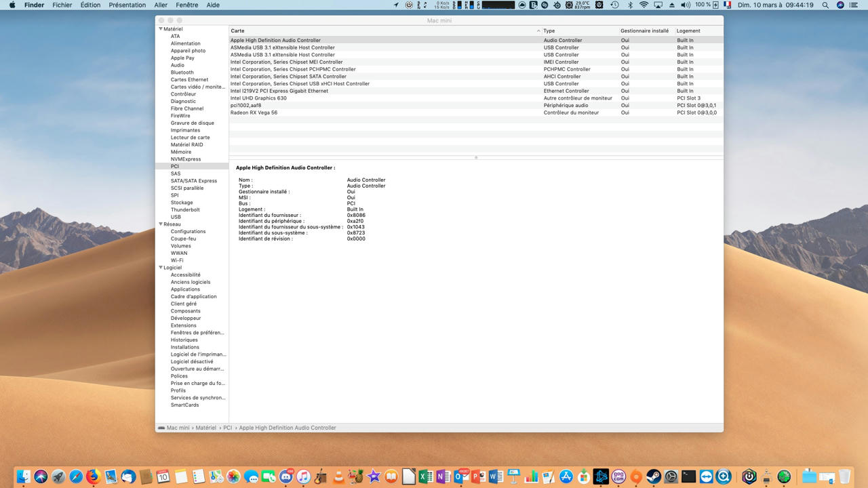Select Series Chipset MEI Controller row
The width and height of the screenshot is (868, 488).
pyautogui.click(x=476, y=62)
